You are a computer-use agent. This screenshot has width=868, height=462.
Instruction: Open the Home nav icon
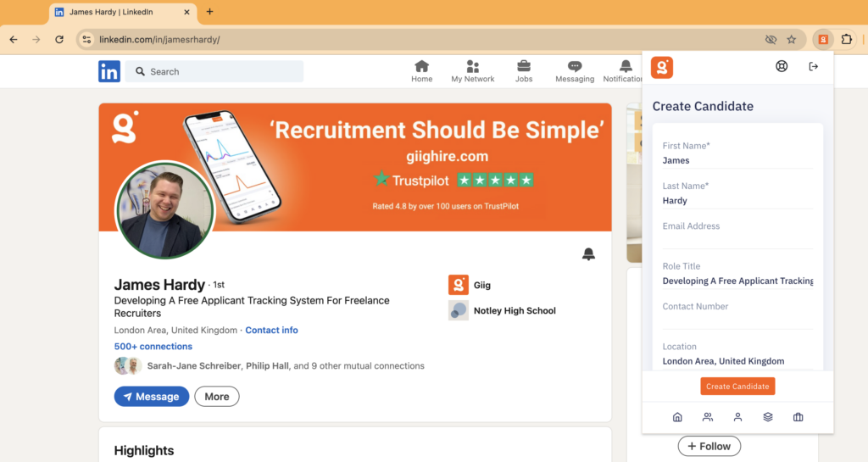[421, 71]
